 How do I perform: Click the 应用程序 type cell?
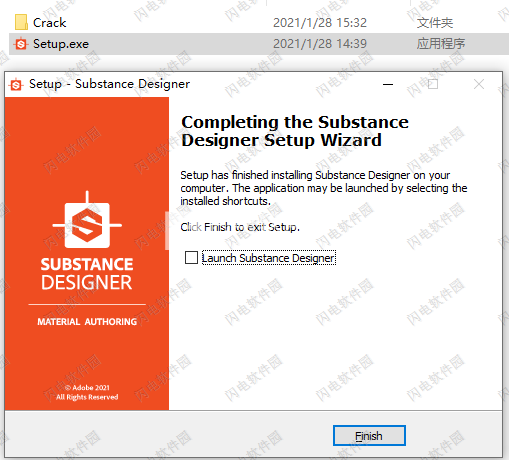441,44
